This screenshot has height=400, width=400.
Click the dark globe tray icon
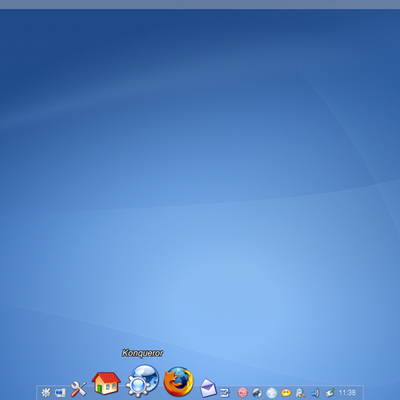pyautogui.click(x=257, y=393)
